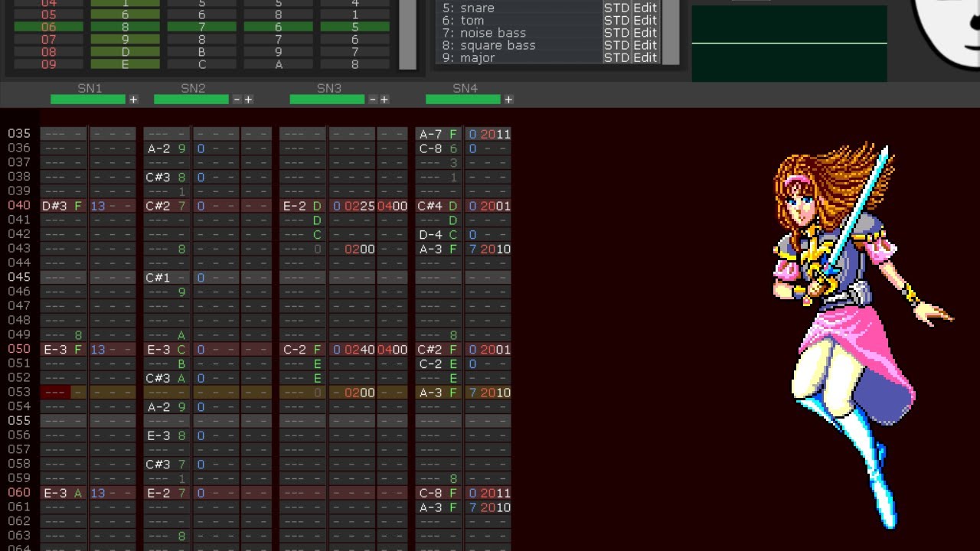This screenshot has height=551, width=980.
Task: Click the STD type of tom instrument
Action: click(x=616, y=21)
